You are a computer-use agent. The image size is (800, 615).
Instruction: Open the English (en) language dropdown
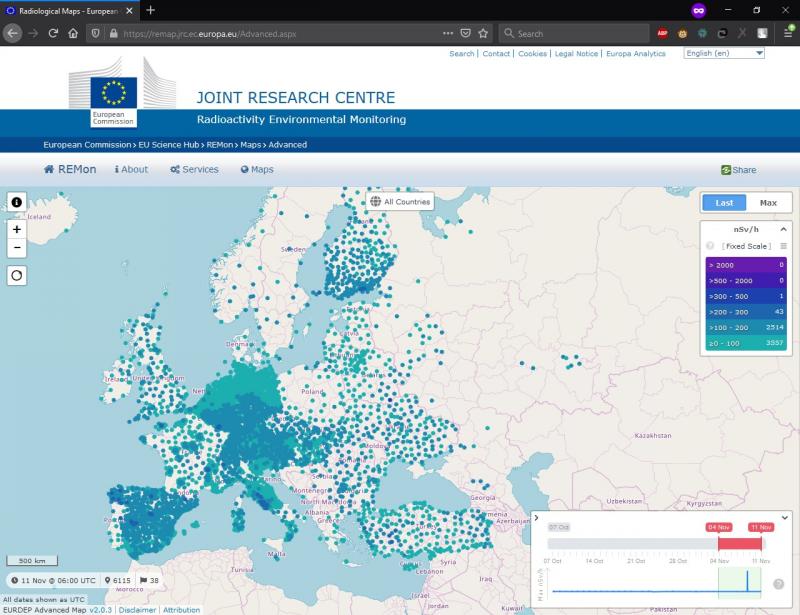point(724,53)
